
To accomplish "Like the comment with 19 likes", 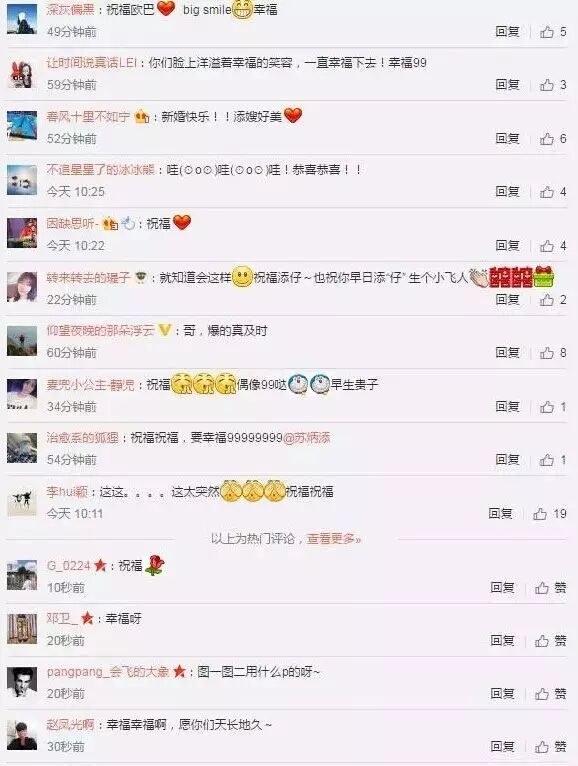I will pos(540,513).
